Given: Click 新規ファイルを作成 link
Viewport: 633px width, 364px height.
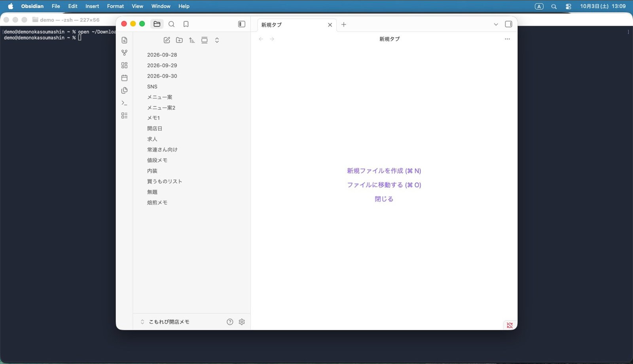Looking at the screenshot, I should (x=384, y=171).
